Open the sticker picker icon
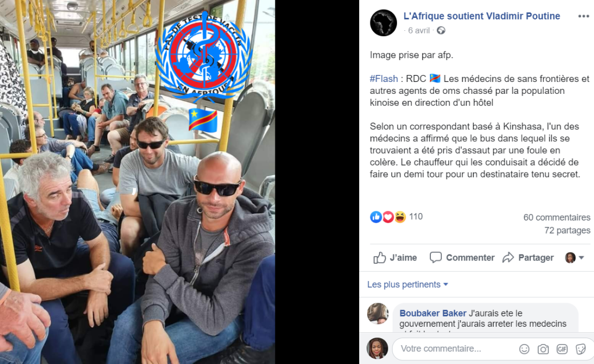 580,349
